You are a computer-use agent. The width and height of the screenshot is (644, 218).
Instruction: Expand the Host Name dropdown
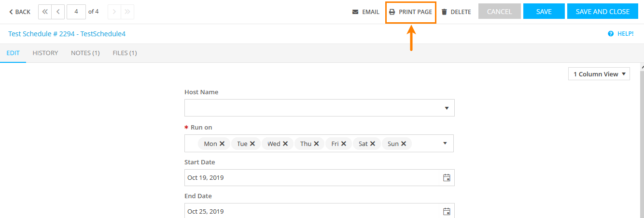(x=447, y=108)
